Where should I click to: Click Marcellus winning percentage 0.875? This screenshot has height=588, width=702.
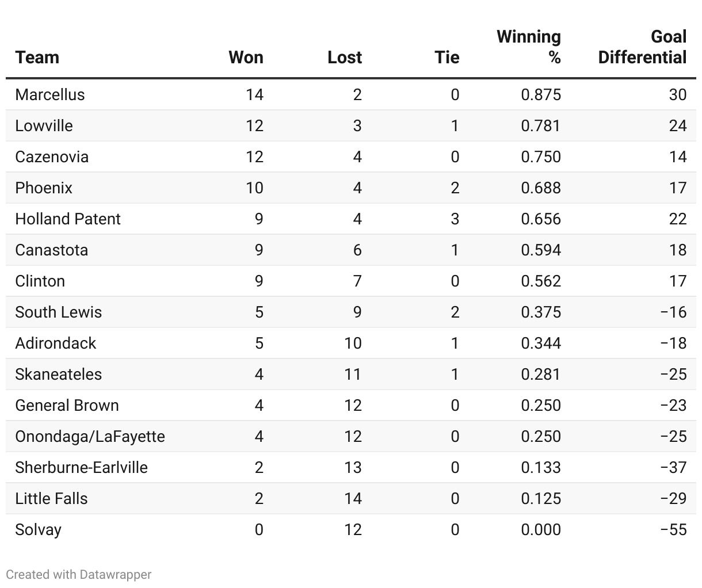coord(541,94)
